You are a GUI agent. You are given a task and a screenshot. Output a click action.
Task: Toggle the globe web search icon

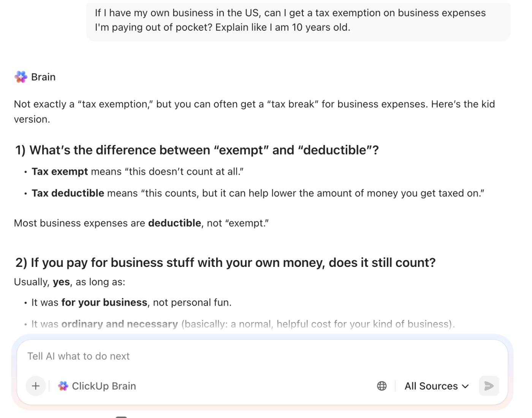coord(382,386)
